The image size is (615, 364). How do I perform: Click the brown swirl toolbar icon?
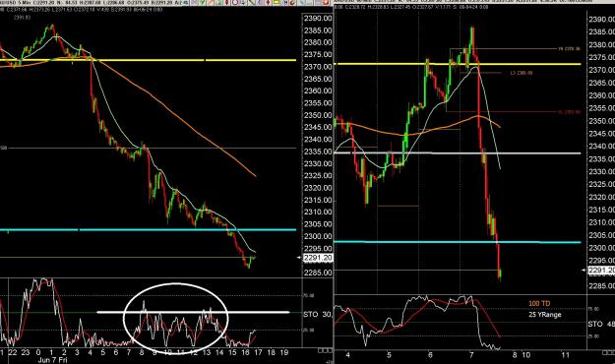coord(293,2)
